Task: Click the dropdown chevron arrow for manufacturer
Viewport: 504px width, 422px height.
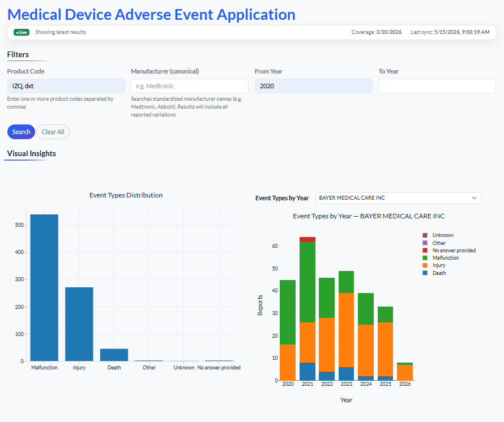Action: pos(474,198)
